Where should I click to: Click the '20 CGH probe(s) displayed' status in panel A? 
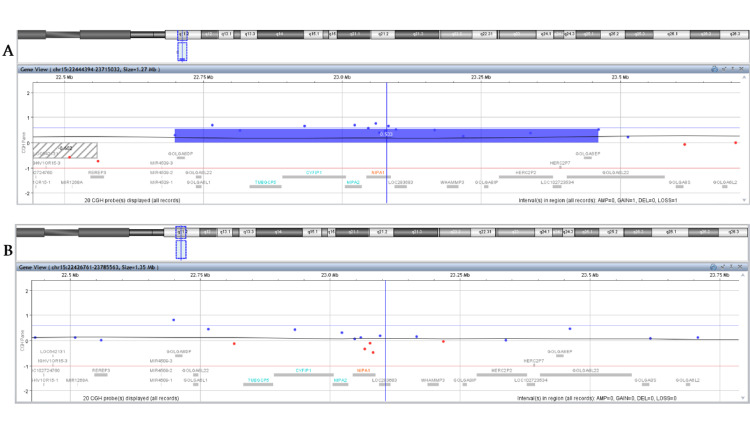pyautogui.click(x=132, y=200)
